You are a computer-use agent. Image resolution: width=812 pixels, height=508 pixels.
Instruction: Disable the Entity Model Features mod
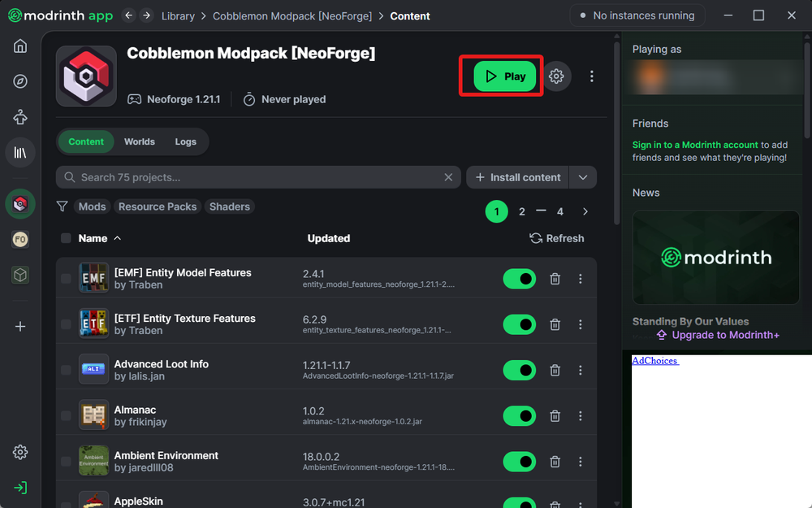click(519, 279)
